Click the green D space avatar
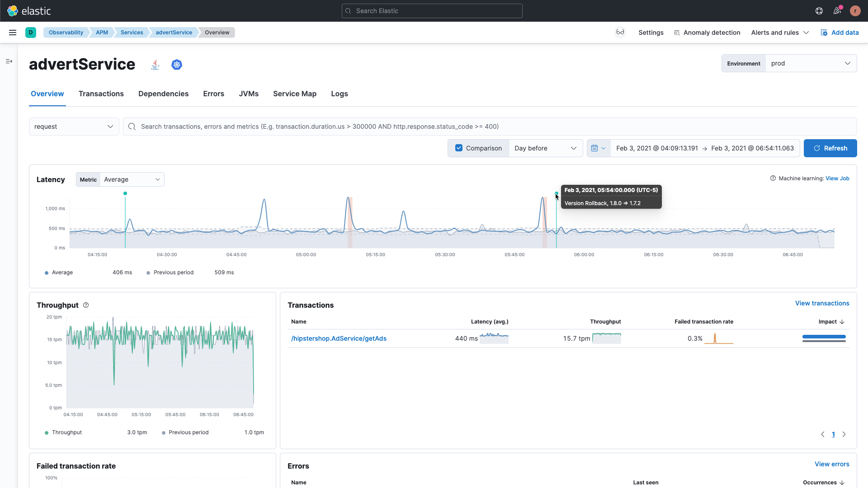 click(31, 33)
